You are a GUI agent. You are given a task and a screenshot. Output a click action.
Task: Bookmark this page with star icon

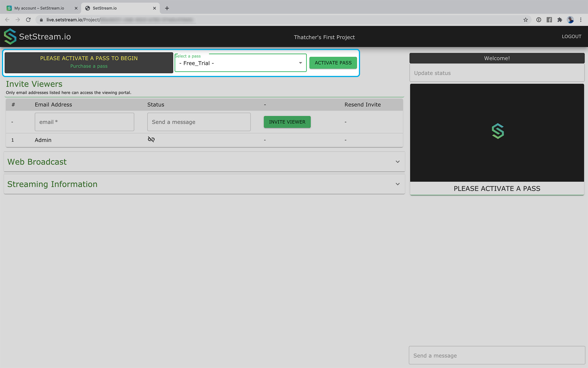point(525,20)
